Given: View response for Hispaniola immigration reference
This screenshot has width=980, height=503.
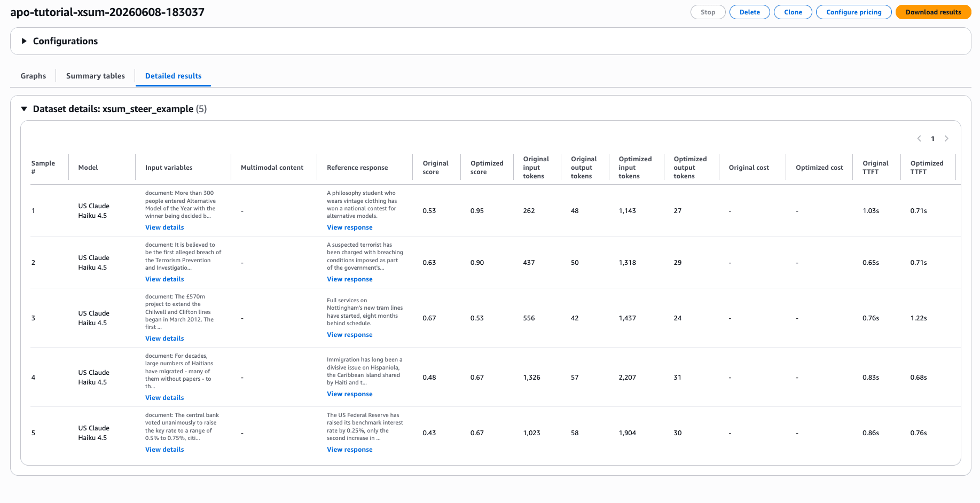Looking at the screenshot, I should tap(350, 394).
